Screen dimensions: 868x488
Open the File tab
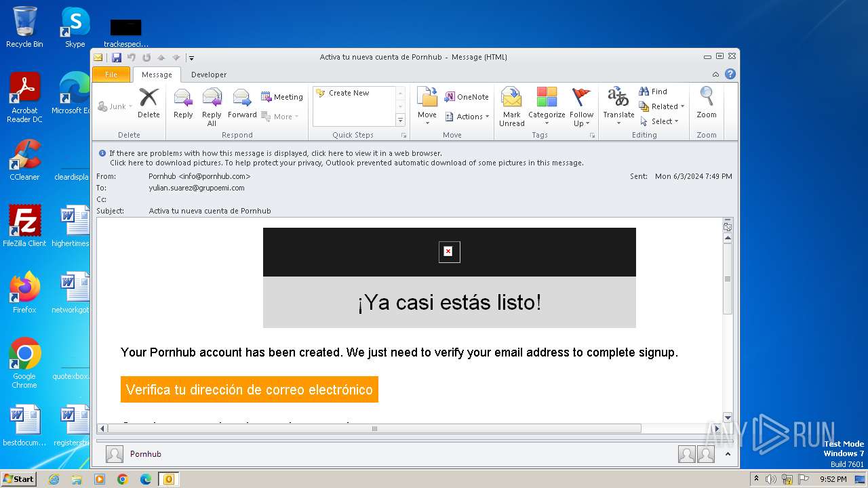(111, 75)
